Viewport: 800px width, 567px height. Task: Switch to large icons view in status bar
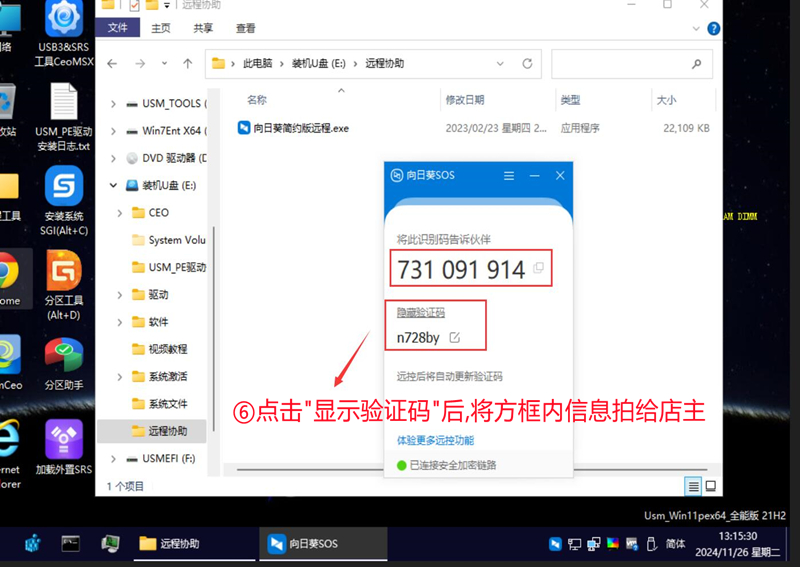point(710,486)
